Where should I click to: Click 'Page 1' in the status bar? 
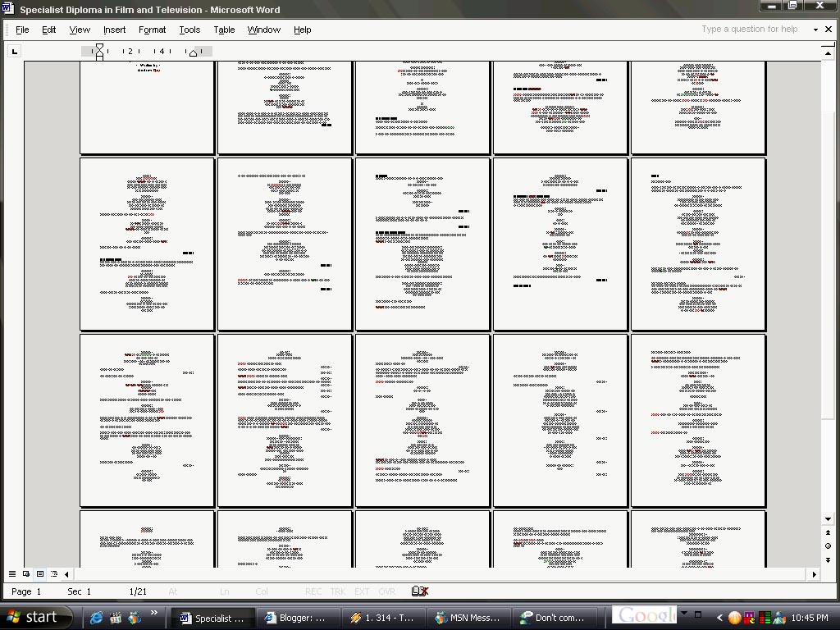point(26,591)
